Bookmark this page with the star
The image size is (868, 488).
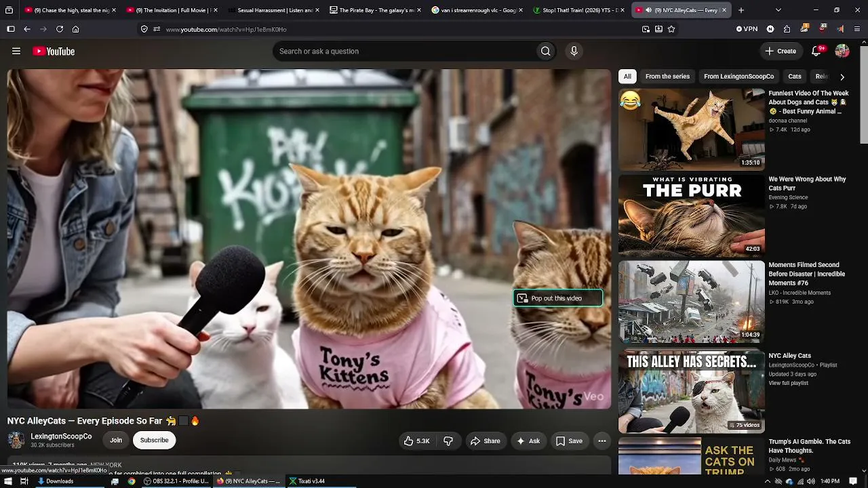671,29
